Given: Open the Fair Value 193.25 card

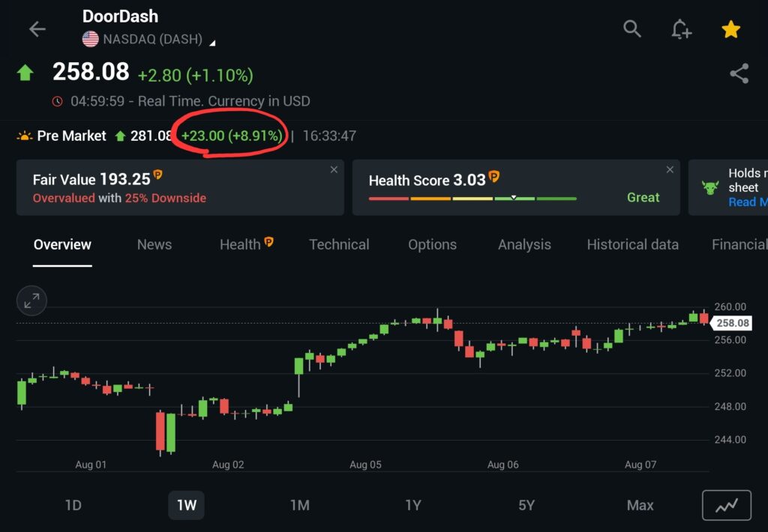Looking at the screenshot, I should point(180,187).
